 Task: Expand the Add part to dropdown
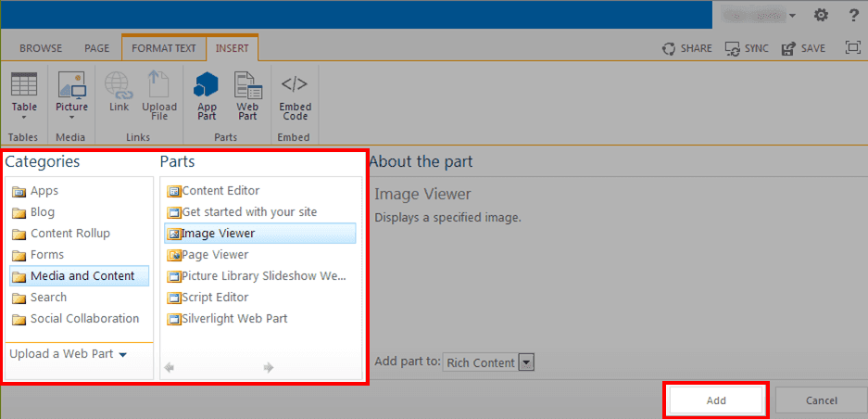point(526,362)
